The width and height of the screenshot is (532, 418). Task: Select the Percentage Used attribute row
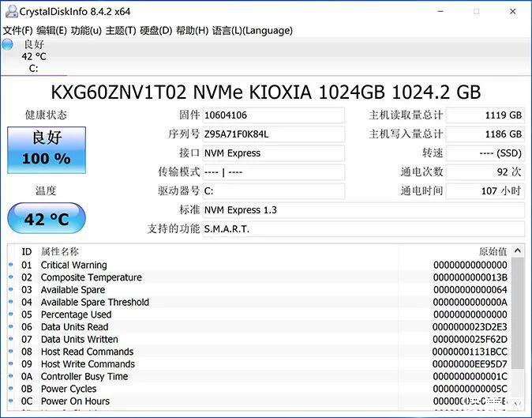coord(259,314)
